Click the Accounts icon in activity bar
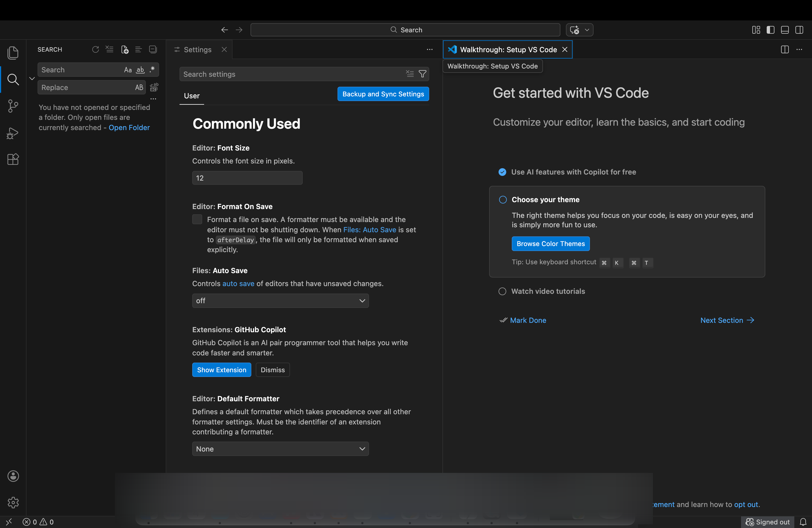The image size is (812, 528). tap(13, 476)
